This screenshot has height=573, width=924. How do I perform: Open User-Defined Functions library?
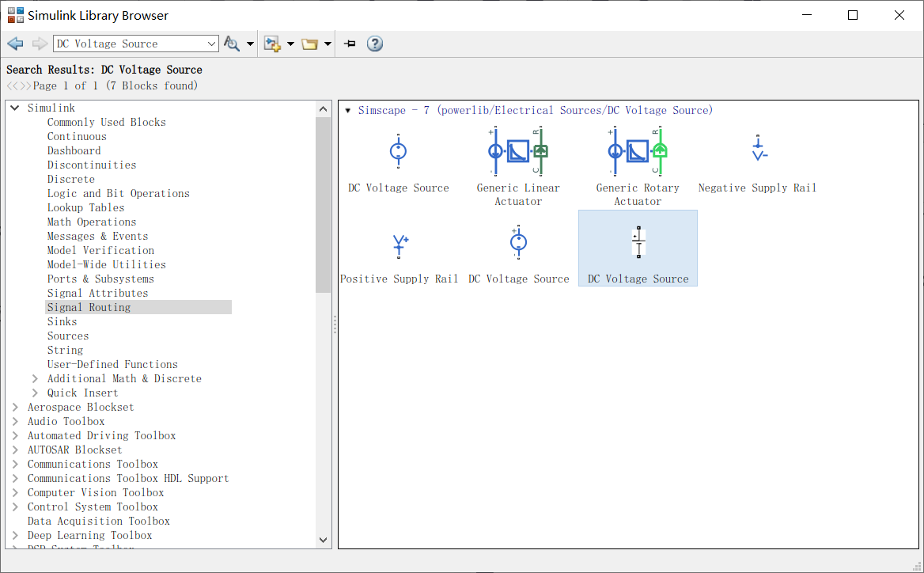coord(112,364)
